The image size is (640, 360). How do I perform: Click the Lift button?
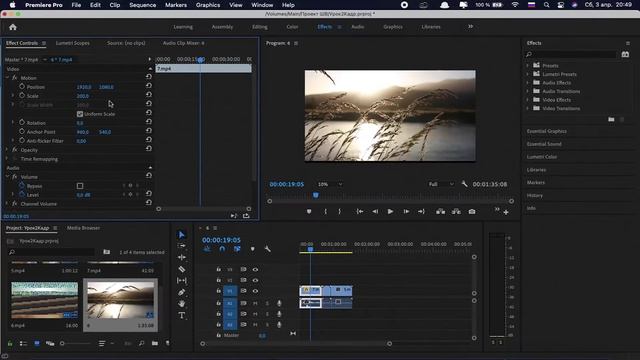coord(440,211)
